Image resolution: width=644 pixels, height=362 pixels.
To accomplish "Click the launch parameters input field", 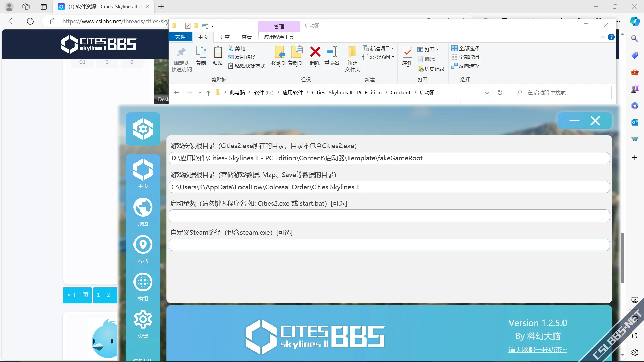I will point(389,216).
